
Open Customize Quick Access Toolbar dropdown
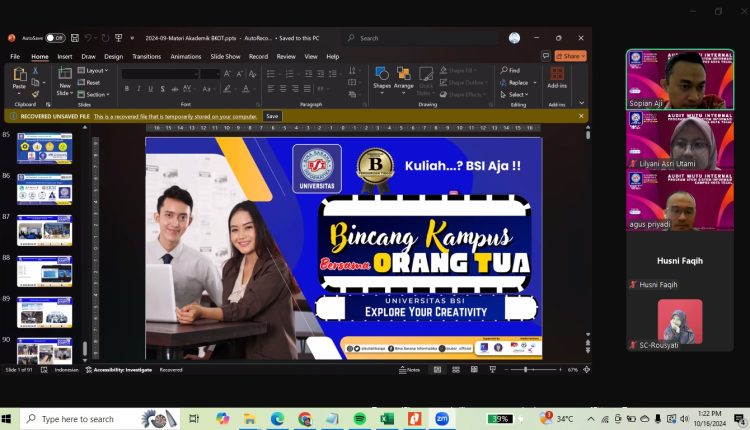point(132,38)
